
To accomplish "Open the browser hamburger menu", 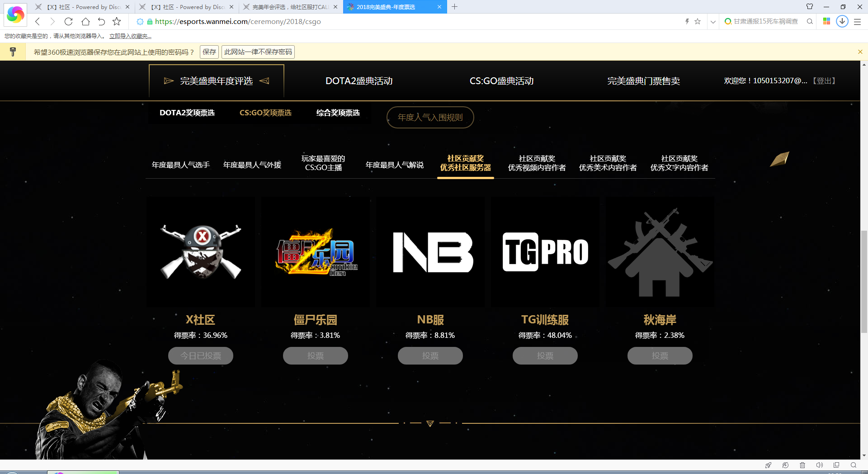I will coord(857,21).
